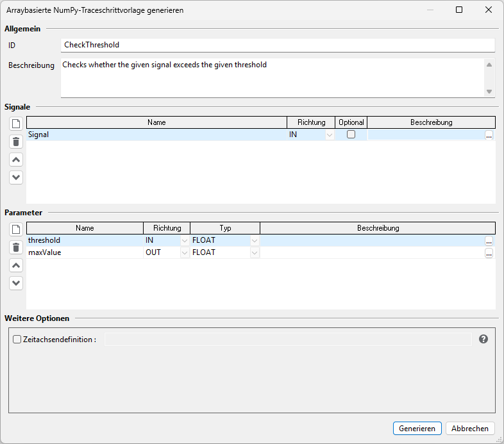Open Richtung dropdown for maxValue
The height and width of the screenshot is (444, 504).
185,253
